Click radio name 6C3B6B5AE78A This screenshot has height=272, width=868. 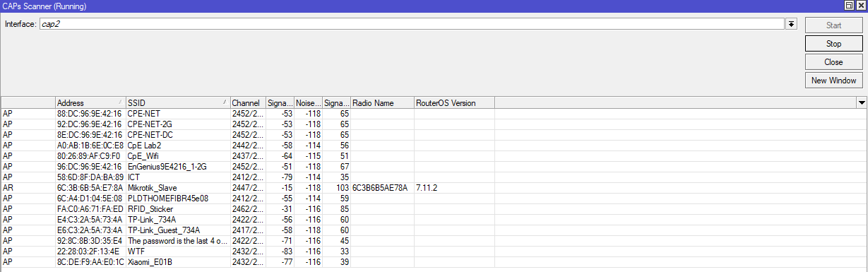(380, 188)
